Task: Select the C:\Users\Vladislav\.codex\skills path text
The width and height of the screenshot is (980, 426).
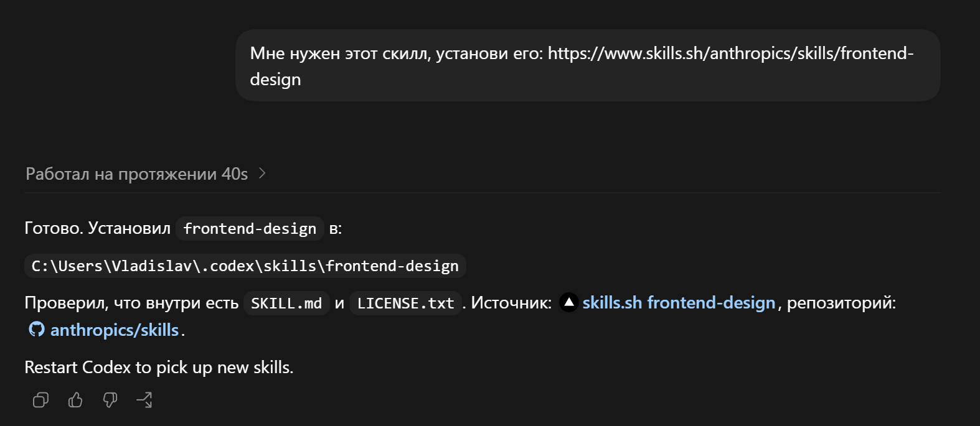Action: pyautogui.click(x=245, y=266)
